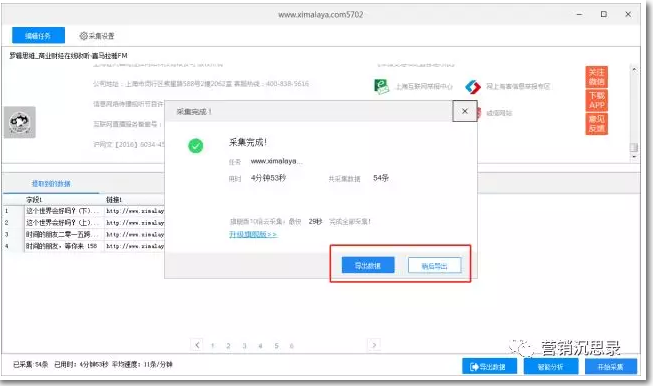Minimize the application window
This screenshot has height=386, width=653.
pyautogui.click(x=579, y=14)
